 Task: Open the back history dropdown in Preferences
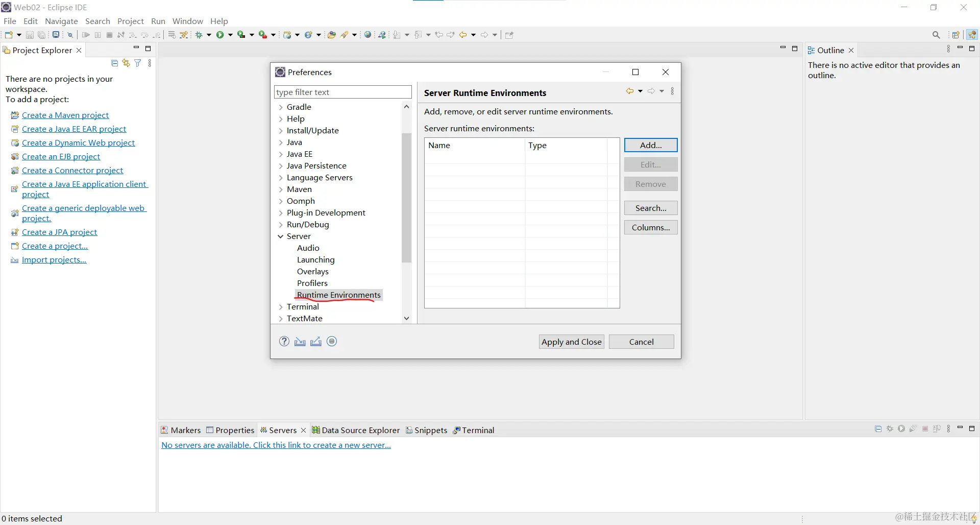point(640,91)
